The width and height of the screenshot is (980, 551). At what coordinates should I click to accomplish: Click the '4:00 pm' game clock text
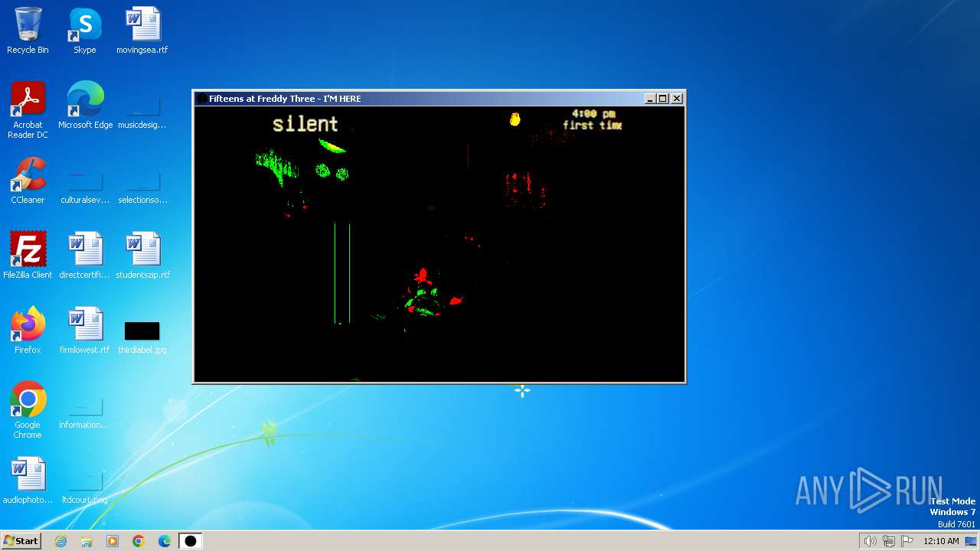[593, 114]
